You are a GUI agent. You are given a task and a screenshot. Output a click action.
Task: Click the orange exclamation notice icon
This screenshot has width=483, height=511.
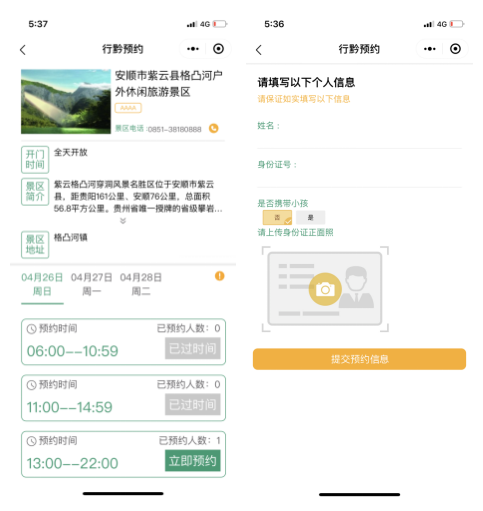(219, 276)
